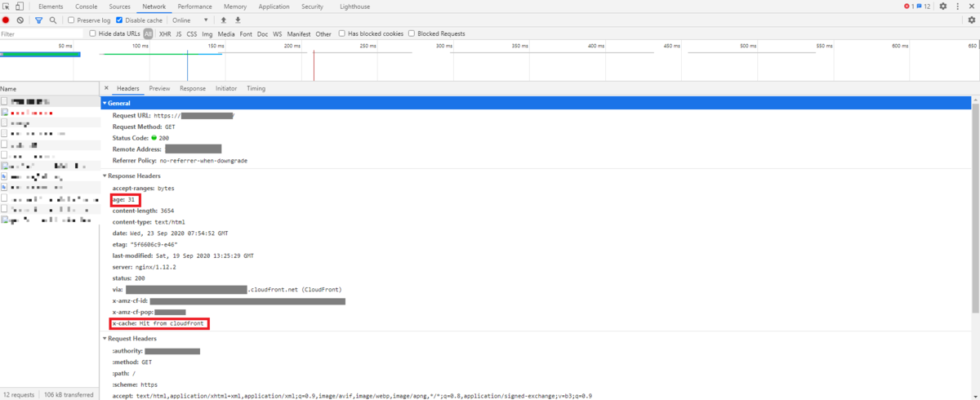Open the Lighthouse panel

pos(354,7)
